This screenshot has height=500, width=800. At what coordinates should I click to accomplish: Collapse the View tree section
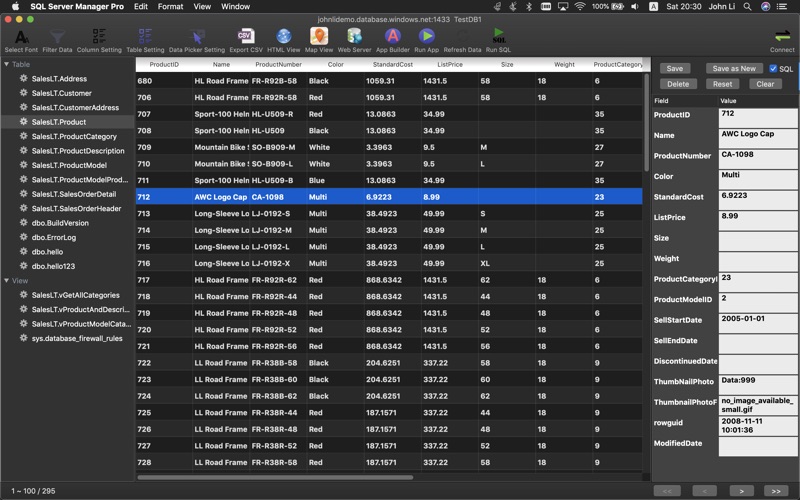pos(7,281)
